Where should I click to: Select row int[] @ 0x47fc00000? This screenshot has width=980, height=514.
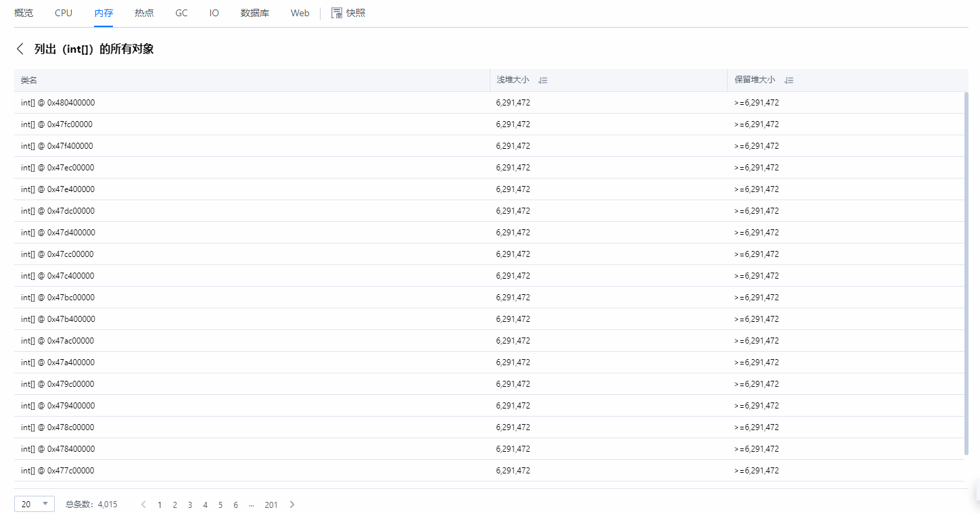click(489, 124)
